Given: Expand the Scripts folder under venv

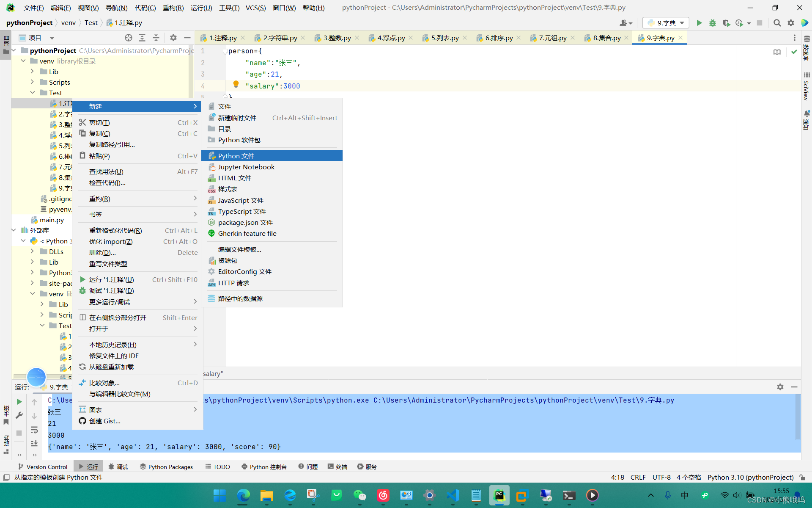Looking at the screenshot, I should 33,82.
